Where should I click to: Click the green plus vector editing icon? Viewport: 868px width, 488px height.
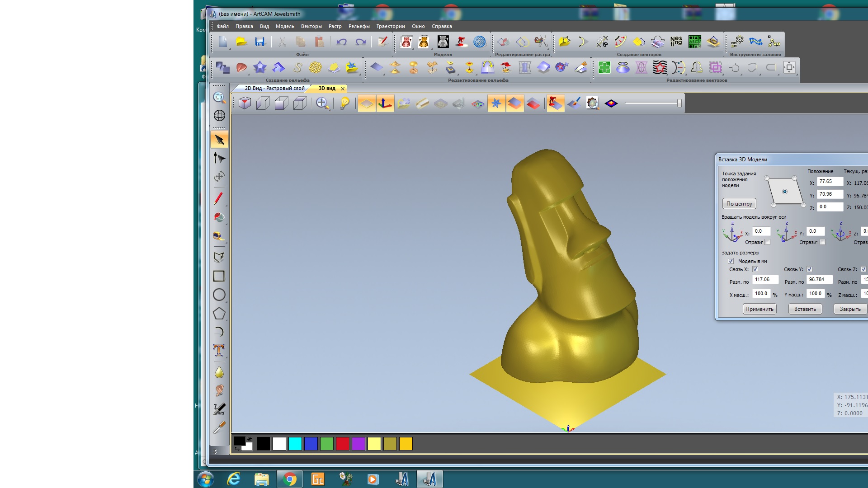coord(604,68)
